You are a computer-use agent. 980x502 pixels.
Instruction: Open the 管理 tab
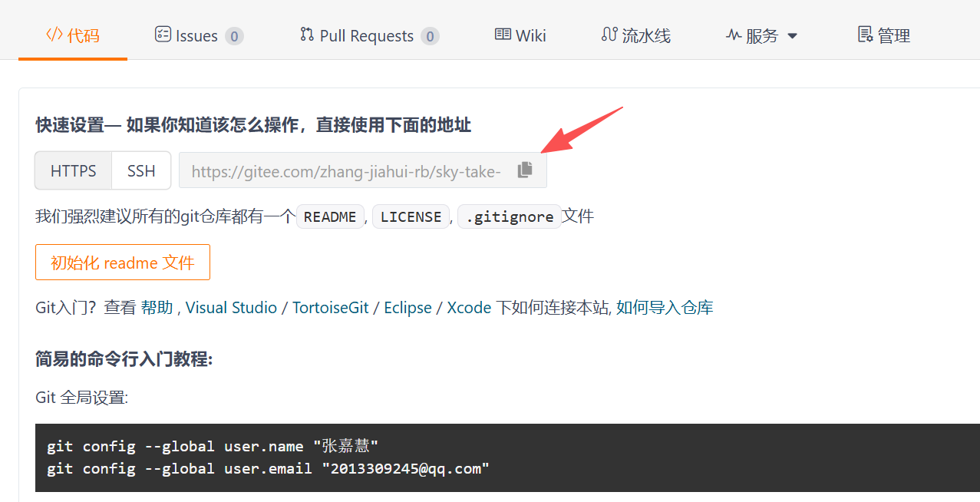[884, 35]
